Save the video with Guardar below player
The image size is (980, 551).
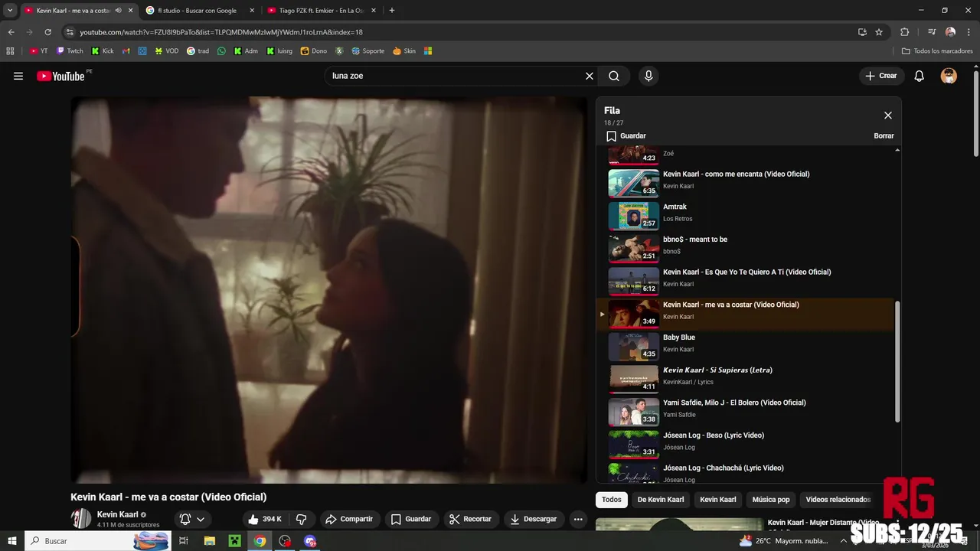point(411,519)
